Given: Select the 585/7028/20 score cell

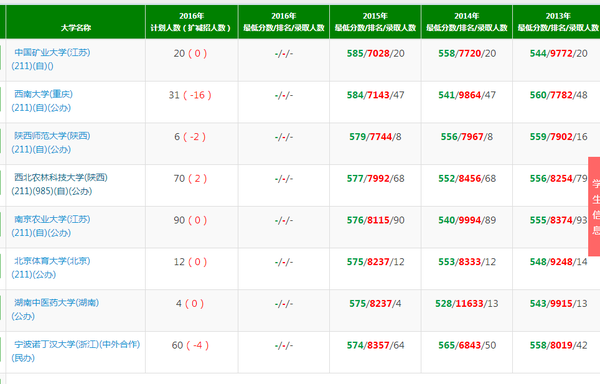Looking at the screenshot, I should pos(375,53).
